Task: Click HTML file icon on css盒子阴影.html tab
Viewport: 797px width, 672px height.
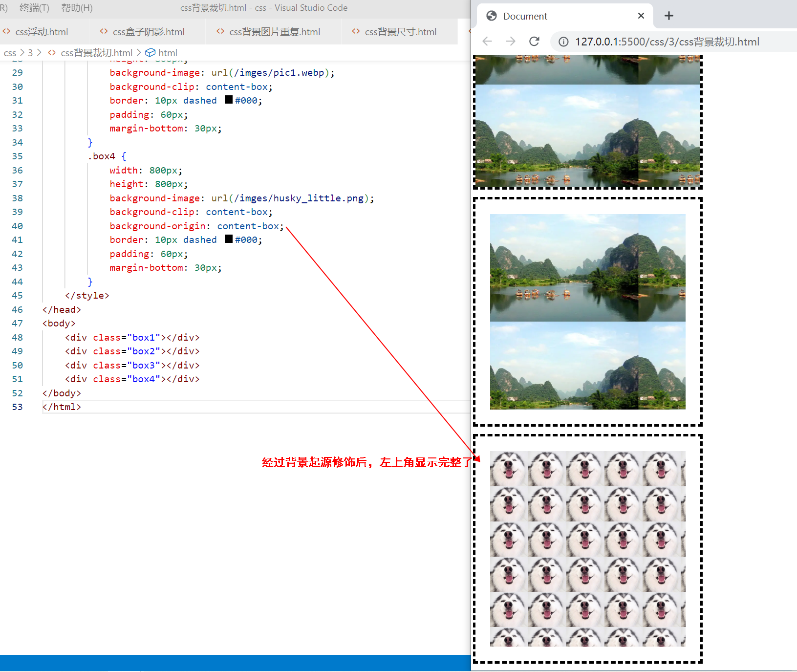Action: click(104, 31)
